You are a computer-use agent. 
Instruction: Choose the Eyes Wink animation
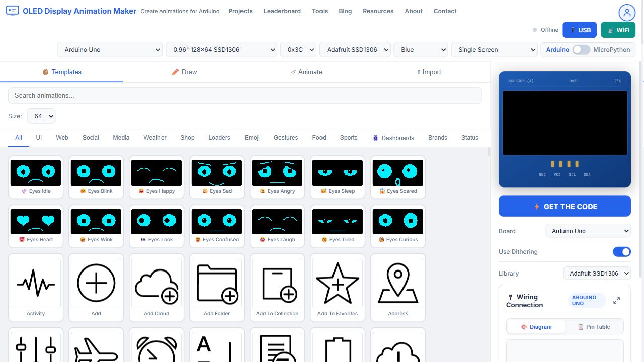click(96, 226)
